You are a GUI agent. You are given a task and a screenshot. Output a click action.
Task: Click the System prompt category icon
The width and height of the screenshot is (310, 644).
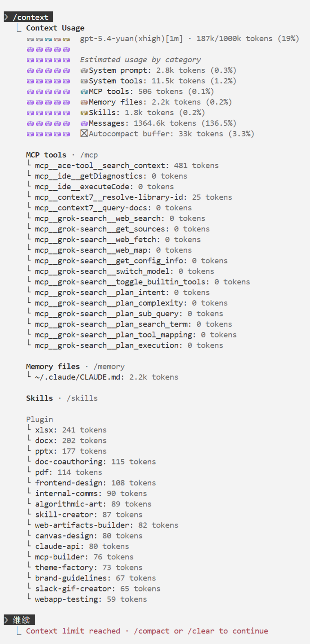(x=84, y=70)
